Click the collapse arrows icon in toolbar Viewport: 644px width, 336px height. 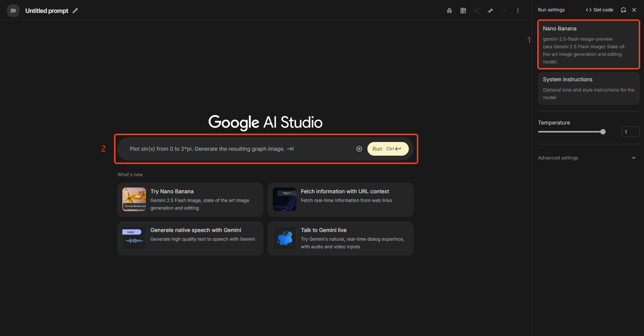tap(491, 11)
